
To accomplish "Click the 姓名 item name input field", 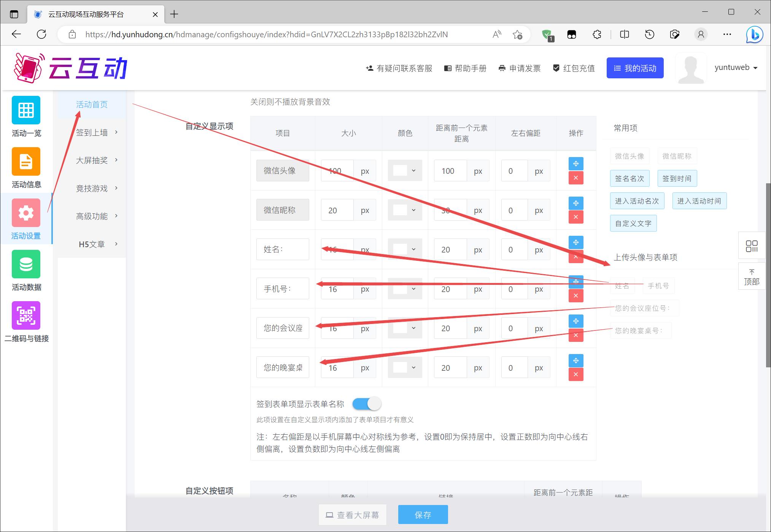I will tap(282, 249).
